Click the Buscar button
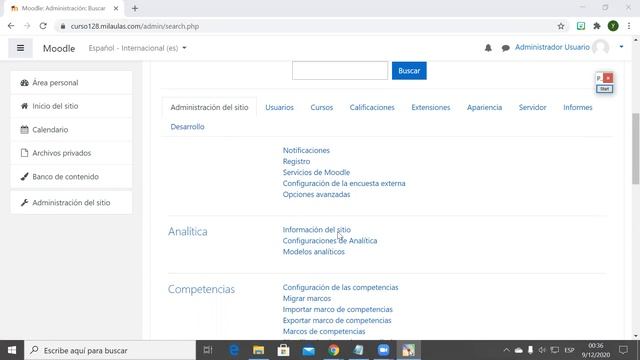This screenshot has width=640, height=360. pos(409,71)
